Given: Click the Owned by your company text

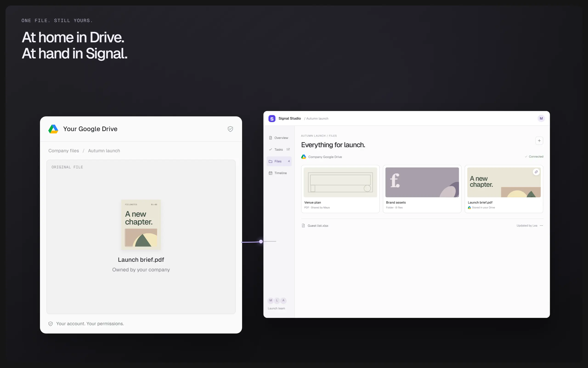Looking at the screenshot, I should coord(141,270).
